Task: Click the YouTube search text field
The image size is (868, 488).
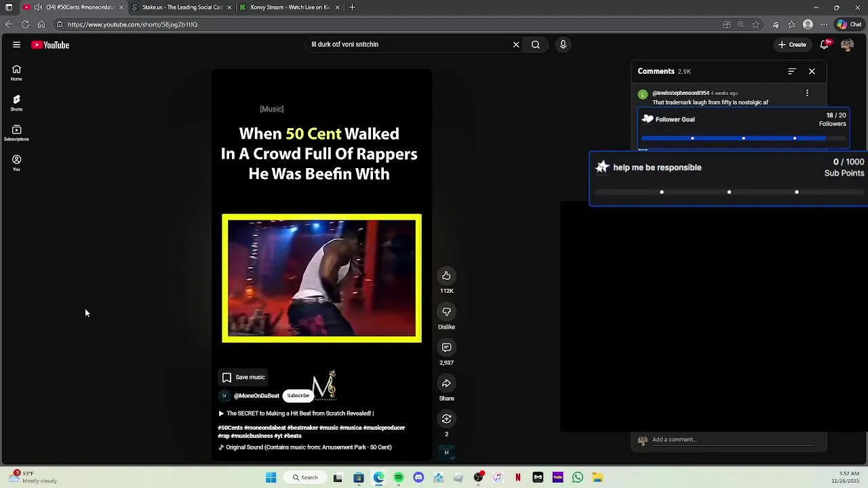Action: (409, 45)
